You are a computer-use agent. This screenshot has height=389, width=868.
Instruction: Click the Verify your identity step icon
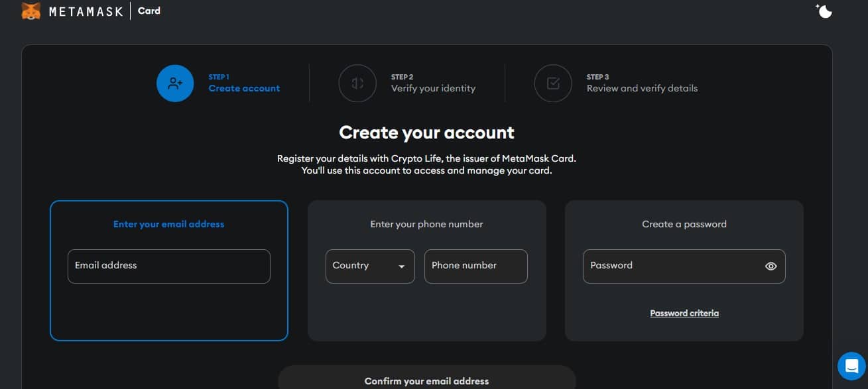pos(357,83)
